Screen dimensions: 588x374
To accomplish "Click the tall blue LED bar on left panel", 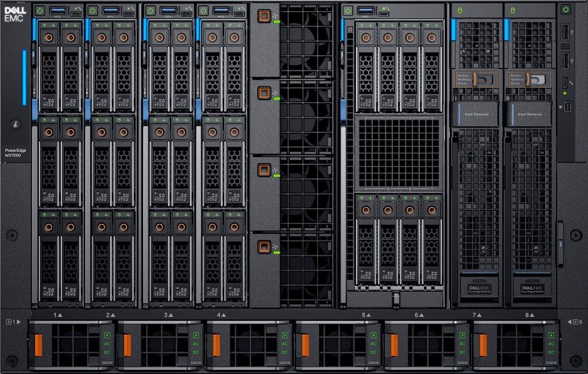I will coord(24,77).
